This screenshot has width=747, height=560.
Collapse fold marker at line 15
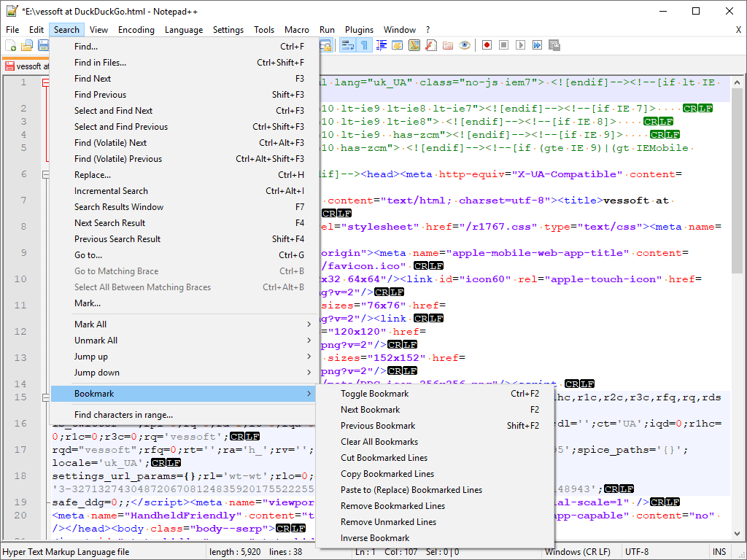(46, 397)
